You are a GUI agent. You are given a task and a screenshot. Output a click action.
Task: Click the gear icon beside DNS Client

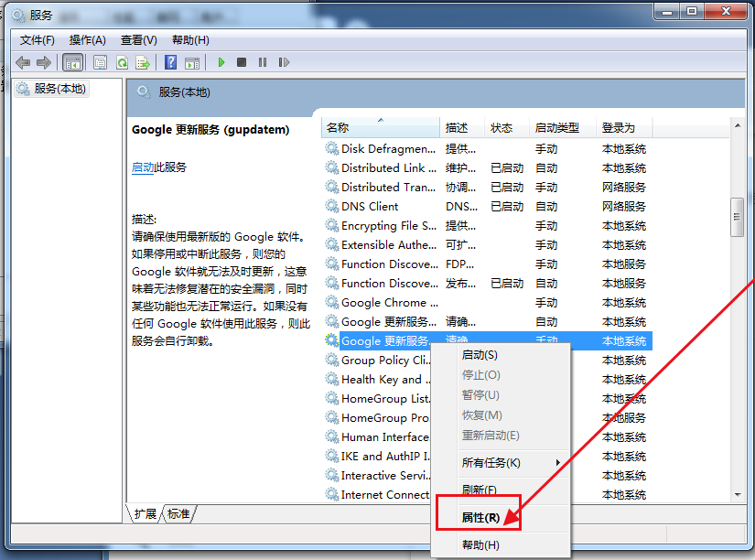(331, 206)
